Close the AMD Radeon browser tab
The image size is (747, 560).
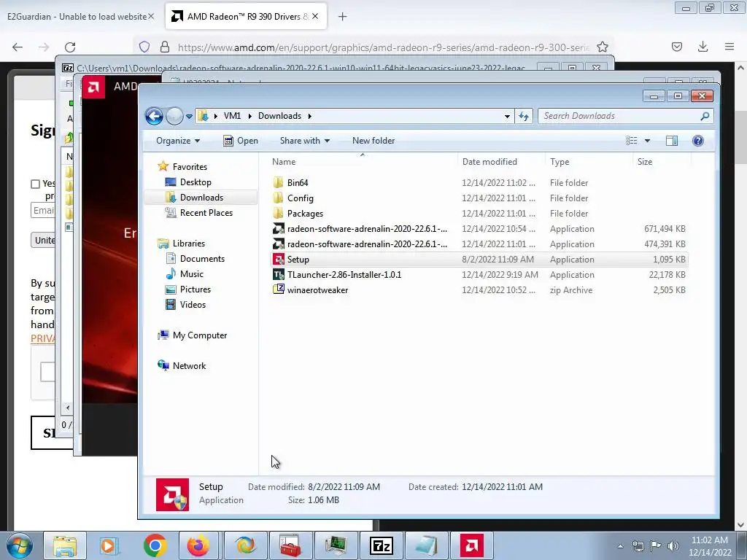[x=315, y=17]
